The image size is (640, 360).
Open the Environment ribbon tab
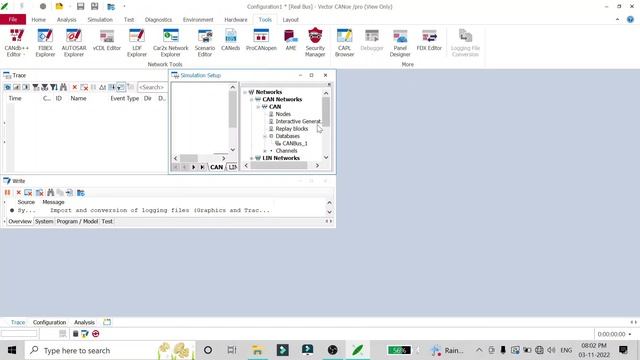coord(198,20)
